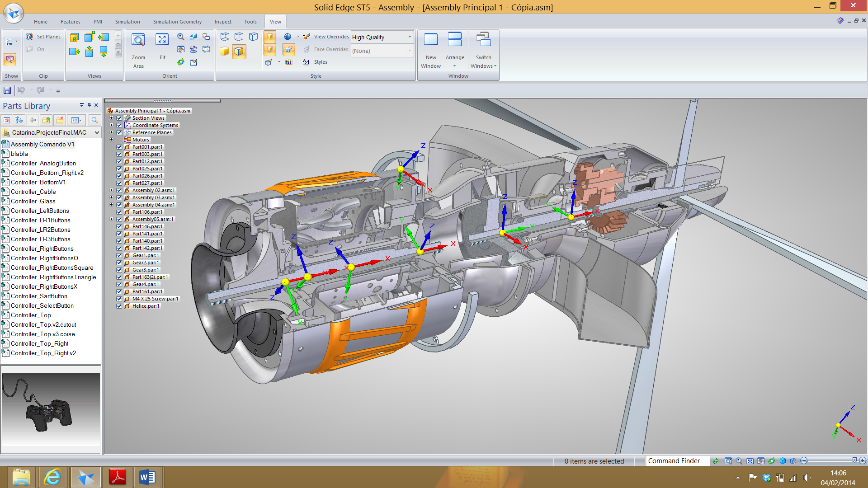
Task: Click status bar Rotate icon
Action: [772, 461]
